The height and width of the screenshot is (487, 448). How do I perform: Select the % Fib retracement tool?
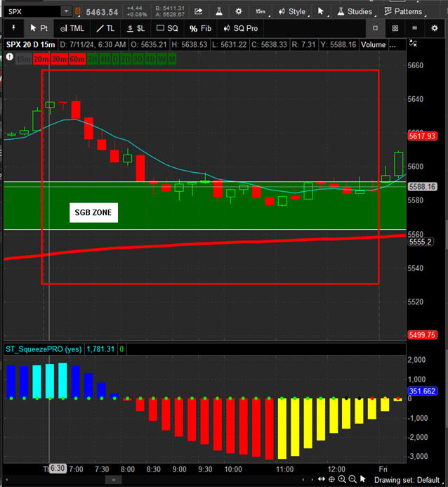[200, 29]
